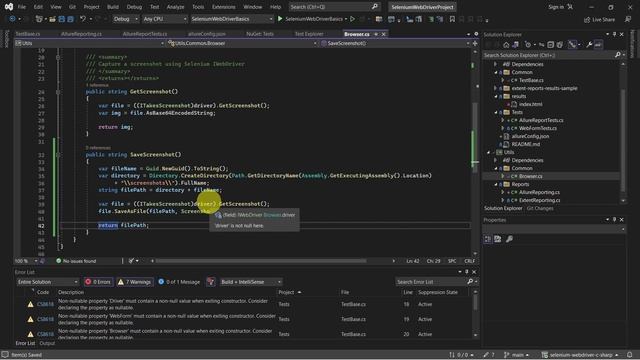Screen dimensions: 640x360
Task: Open the SaveScreenshot() member dropdown
Action: pyautogui.click(x=395, y=43)
